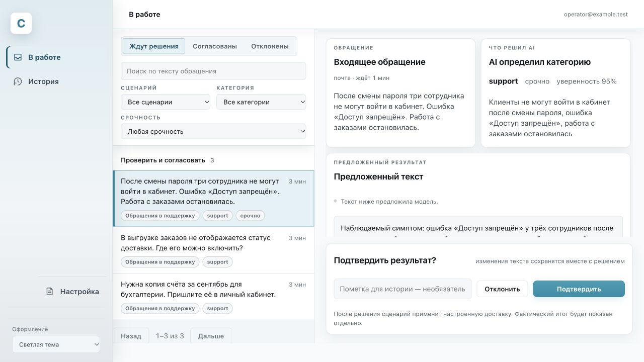Click the Входящее обращение heading
The width and height of the screenshot is (644, 362).
tap(380, 62)
